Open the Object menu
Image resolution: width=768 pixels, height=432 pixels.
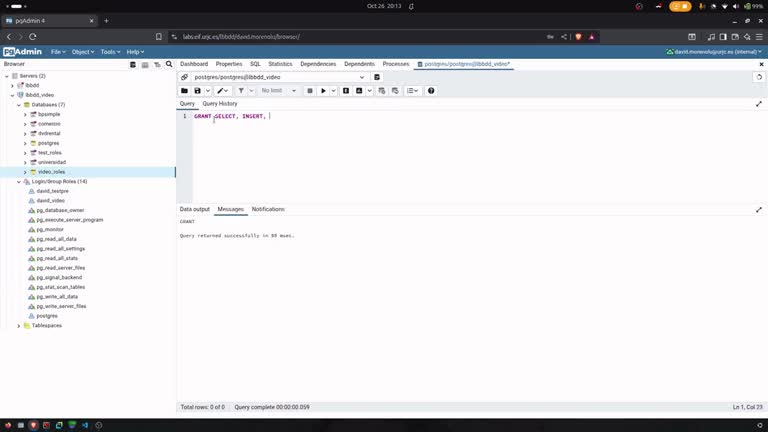coord(82,51)
